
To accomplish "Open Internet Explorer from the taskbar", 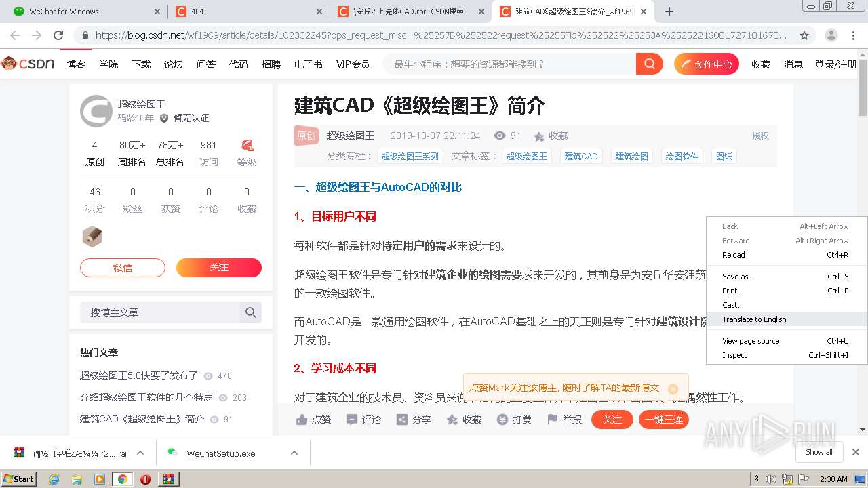I will point(54,479).
